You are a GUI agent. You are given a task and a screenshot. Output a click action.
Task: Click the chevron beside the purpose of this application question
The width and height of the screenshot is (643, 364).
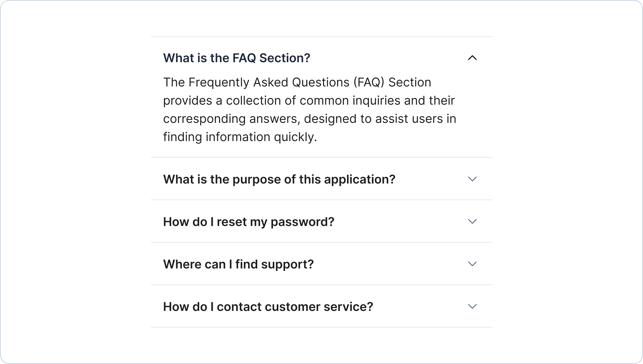[x=472, y=179]
